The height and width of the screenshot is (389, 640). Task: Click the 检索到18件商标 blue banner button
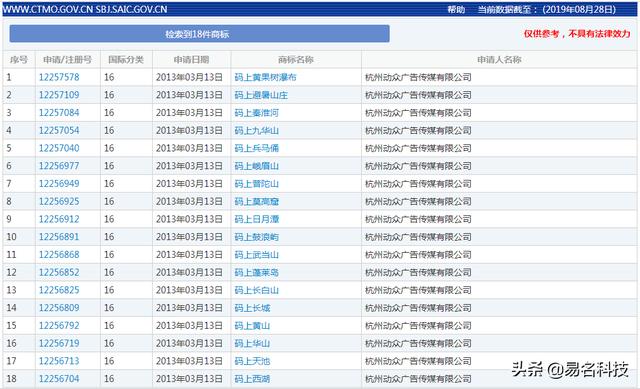tap(199, 34)
